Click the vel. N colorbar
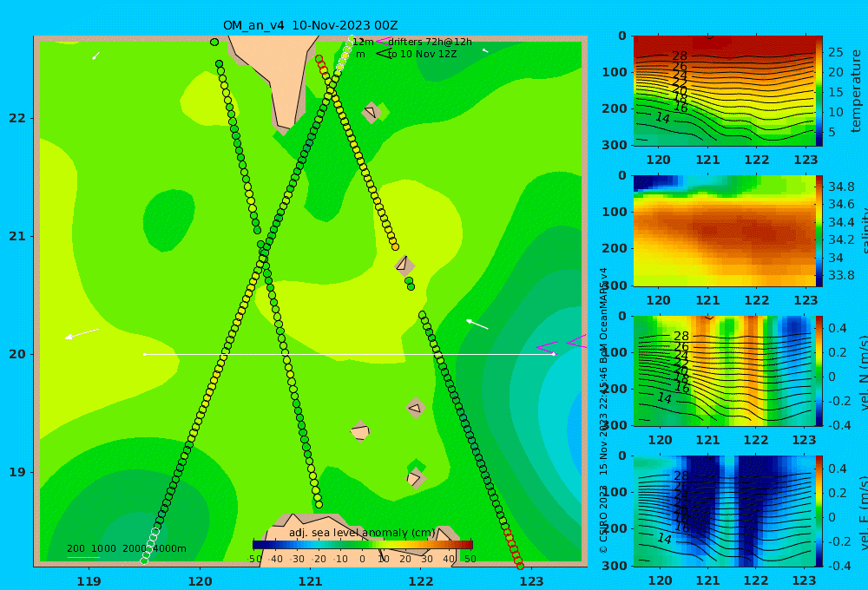868x590 pixels. click(x=819, y=370)
